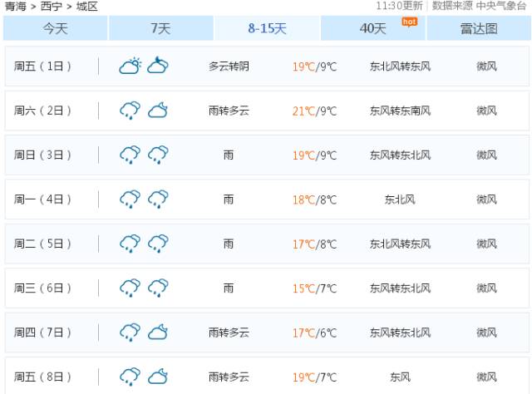
Task: Click temperature 17℃/6℃
Action: click(315, 333)
